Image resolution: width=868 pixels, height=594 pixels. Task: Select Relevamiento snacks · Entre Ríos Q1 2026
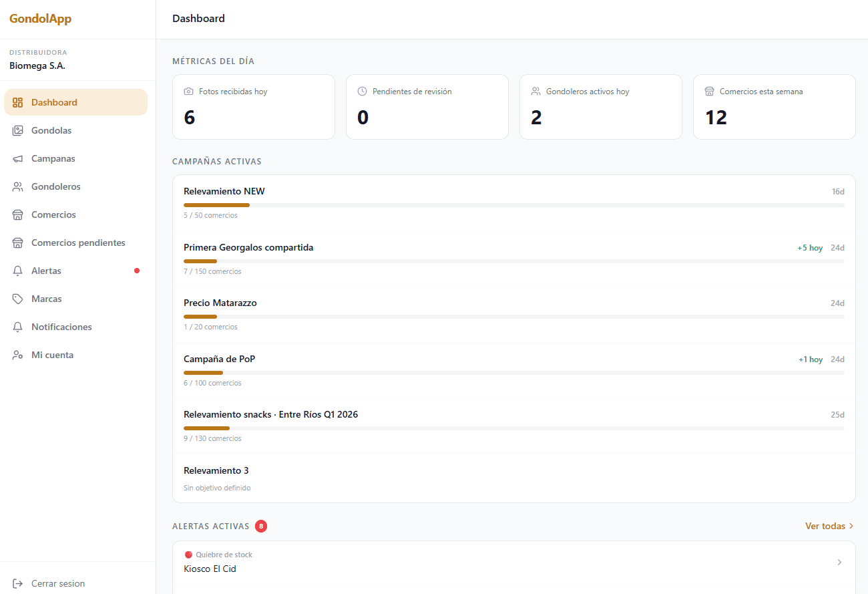pyautogui.click(x=271, y=414)
